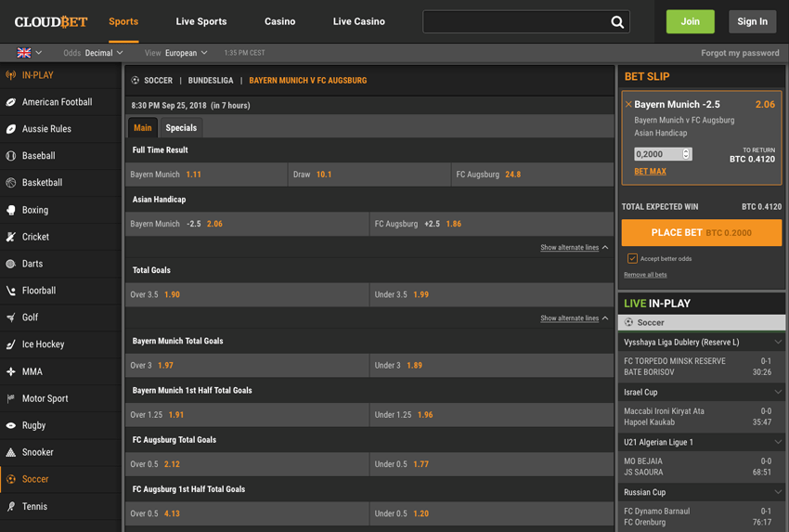Click the search magnifier icon
The height and width of the screenshot is (532, 789).
coord(617,21)
